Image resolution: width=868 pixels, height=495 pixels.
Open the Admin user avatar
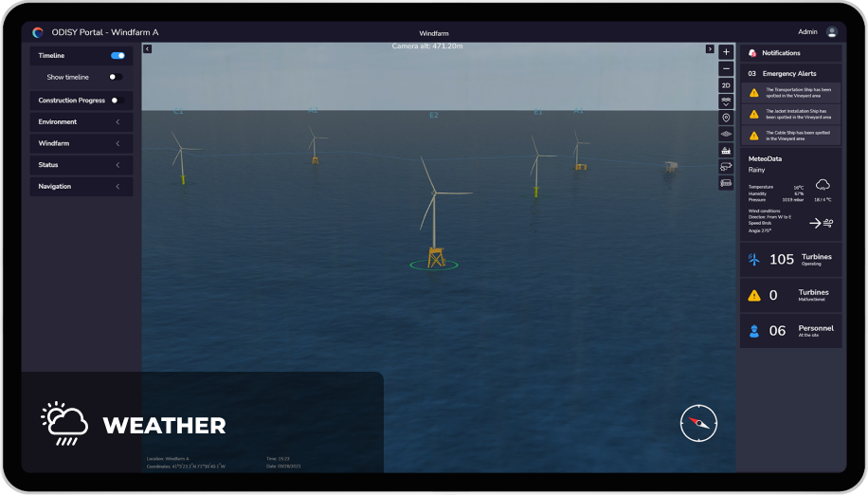pyautogui.click(x=831, y=32)
